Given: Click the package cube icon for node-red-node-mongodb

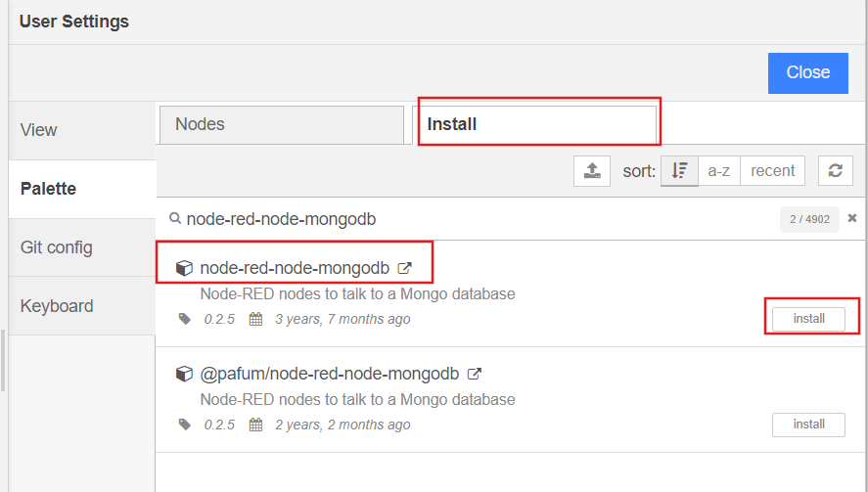Looking at the screenshot, I should pos(183,267).
